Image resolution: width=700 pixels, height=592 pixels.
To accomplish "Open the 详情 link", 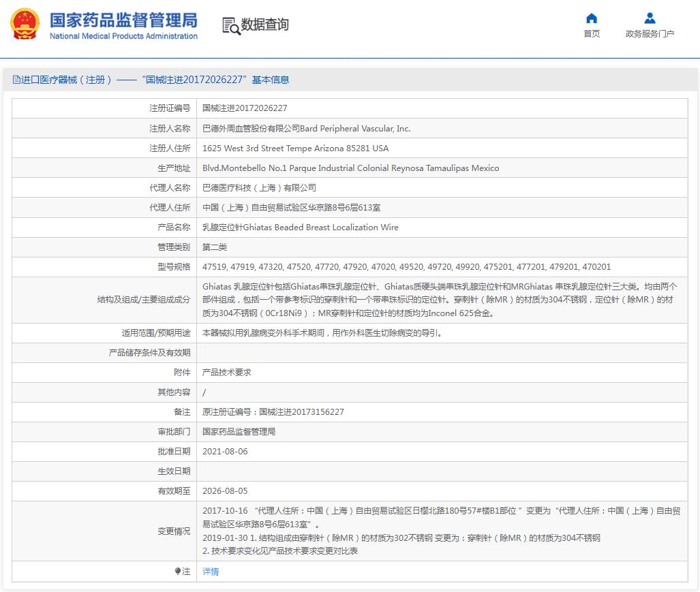I will 211,571.
